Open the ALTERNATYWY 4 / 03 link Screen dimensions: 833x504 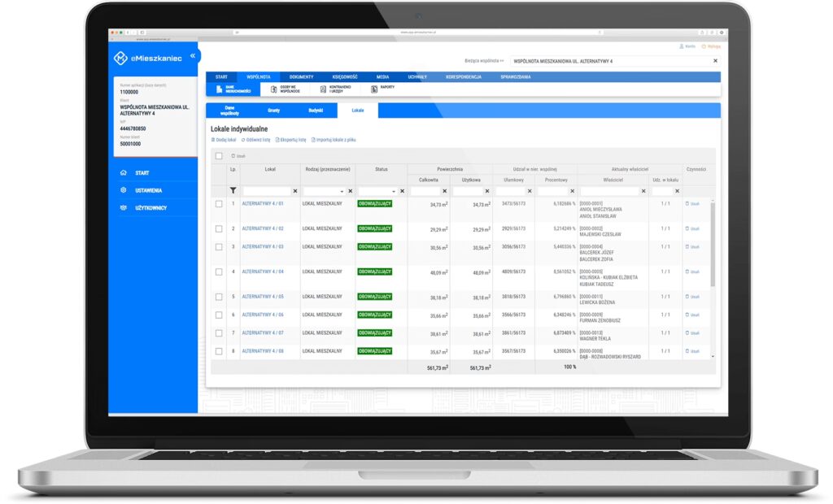coord(263,246)
